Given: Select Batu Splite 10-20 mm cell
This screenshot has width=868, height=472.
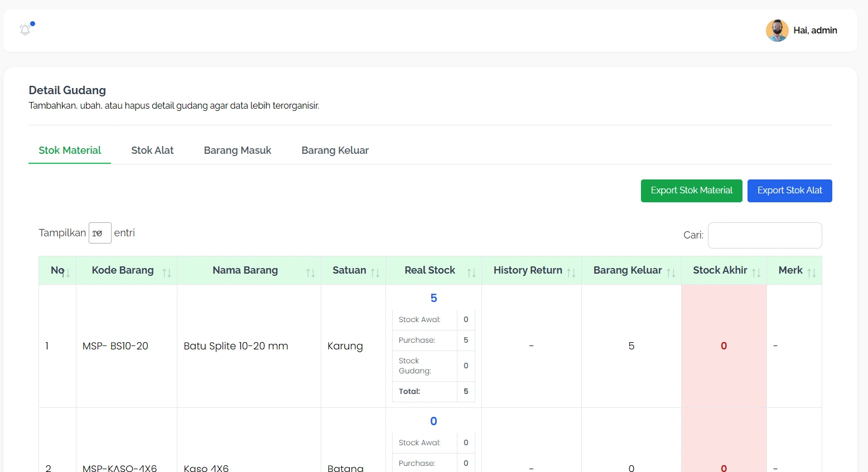Looking at the screenshot, I should point(249,346).
